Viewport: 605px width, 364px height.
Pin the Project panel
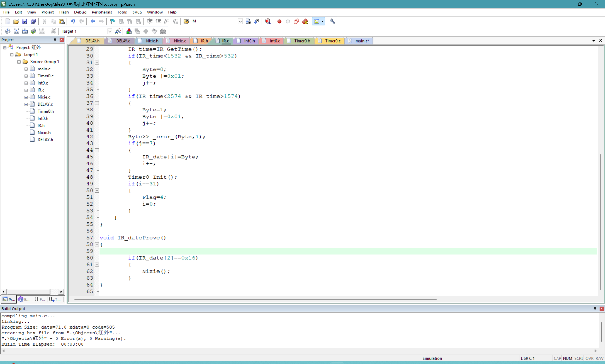55,40
